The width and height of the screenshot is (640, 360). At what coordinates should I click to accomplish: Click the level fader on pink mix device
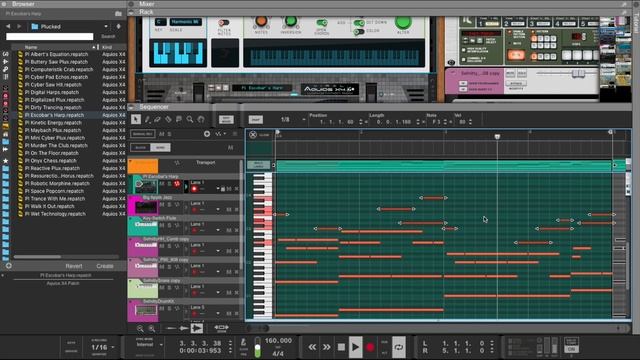[578, 73]
